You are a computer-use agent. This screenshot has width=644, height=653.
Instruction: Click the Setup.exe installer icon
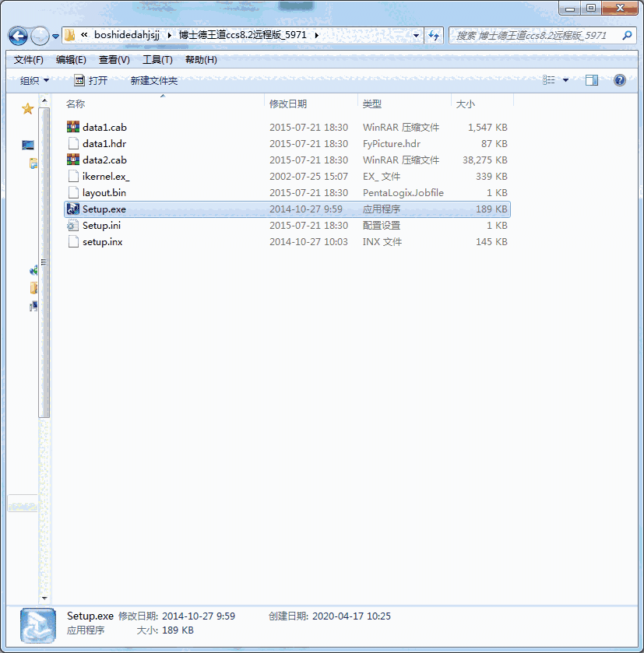tap(73, 209)
